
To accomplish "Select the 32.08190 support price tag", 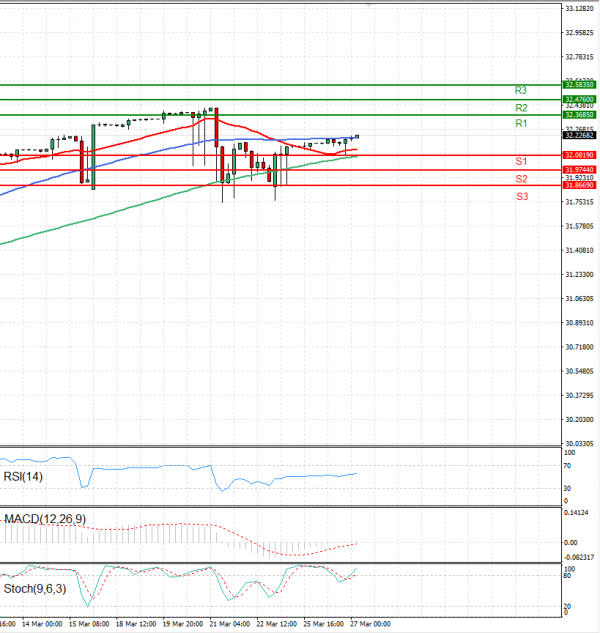I will point(579,155).
